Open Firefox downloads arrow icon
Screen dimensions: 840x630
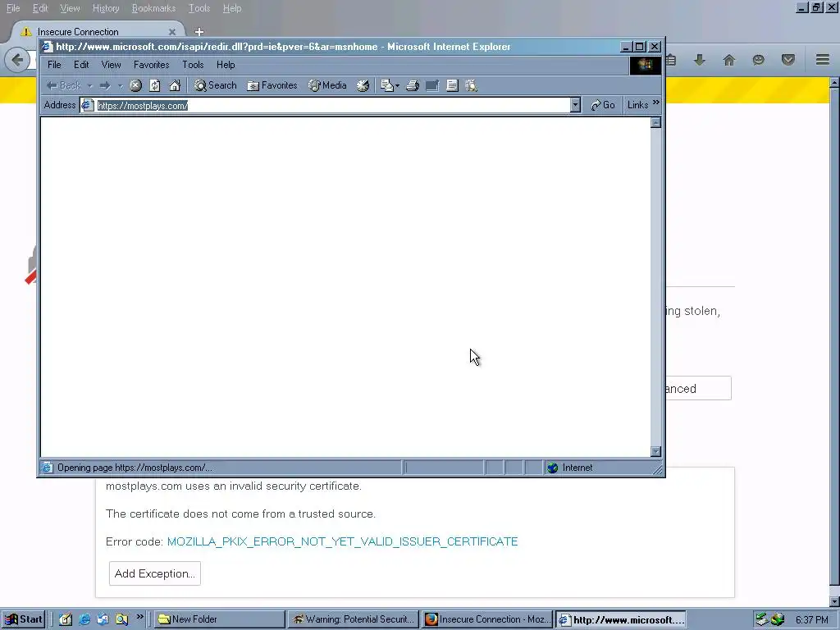pos(699,60)
